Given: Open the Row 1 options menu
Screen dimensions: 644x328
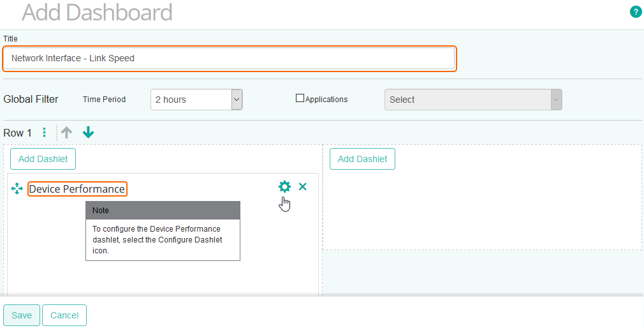Looking at the screenshot, I should [x=44, y=133].
